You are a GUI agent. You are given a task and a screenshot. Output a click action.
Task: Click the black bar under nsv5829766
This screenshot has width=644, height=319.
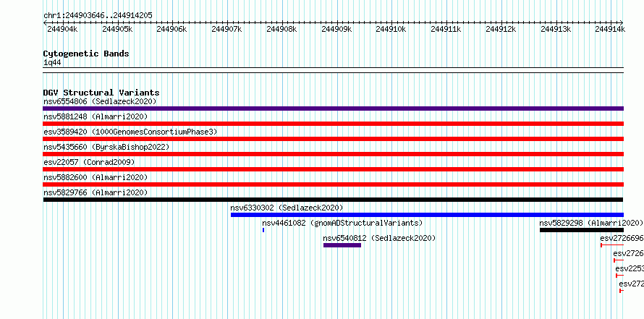tap(333, 200)
